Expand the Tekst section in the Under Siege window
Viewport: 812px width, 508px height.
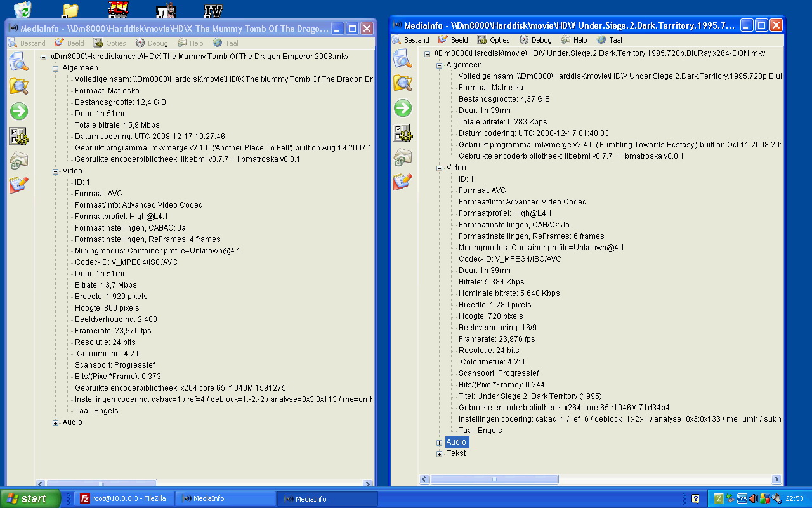439,453
